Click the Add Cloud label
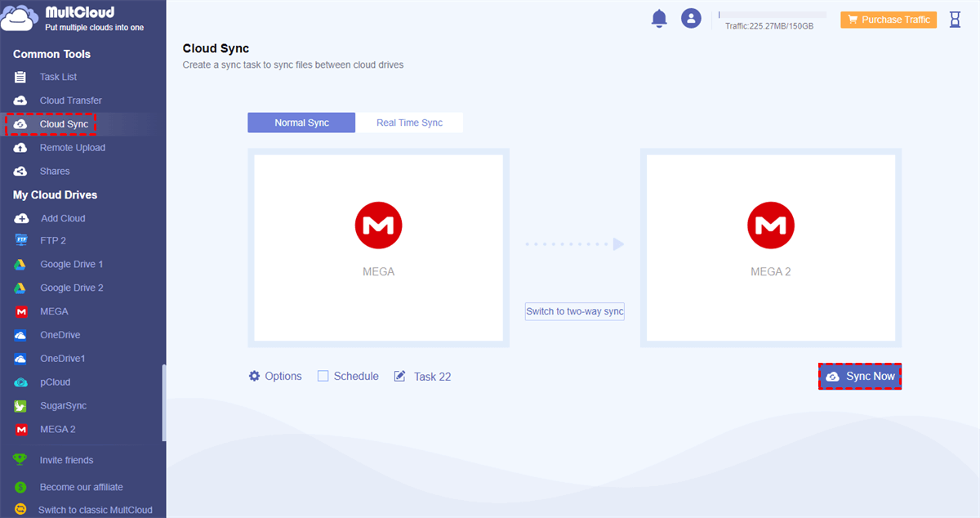 coord(63,218)
